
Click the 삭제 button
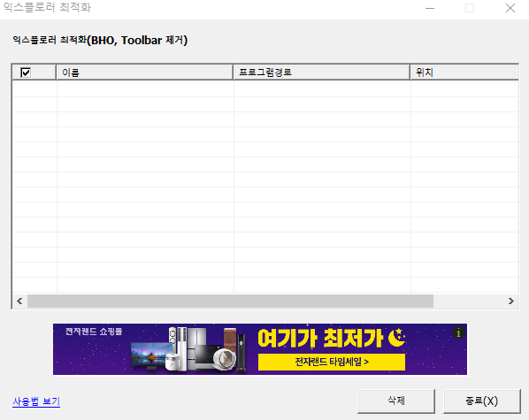click(x=396, y=401)
